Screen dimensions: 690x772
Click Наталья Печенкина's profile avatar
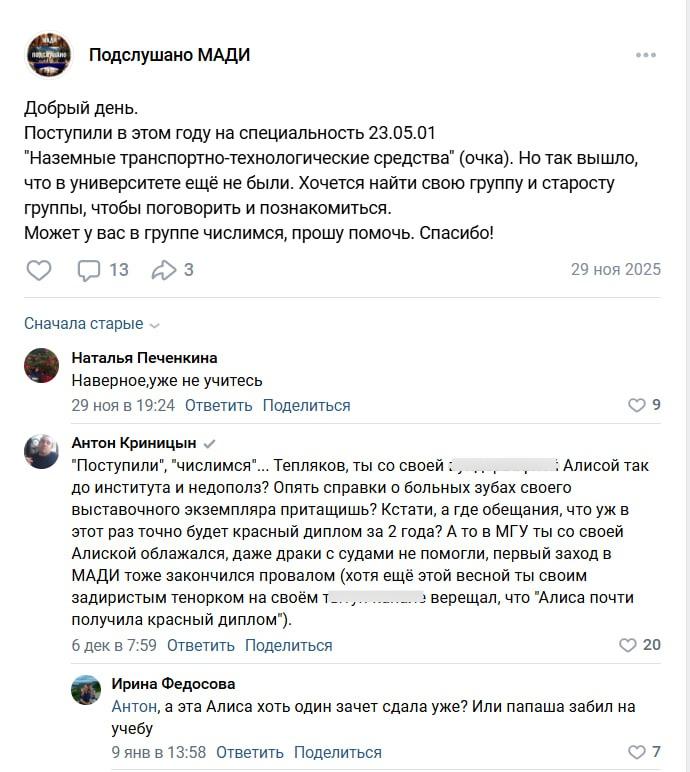click(x=41, y=366)
